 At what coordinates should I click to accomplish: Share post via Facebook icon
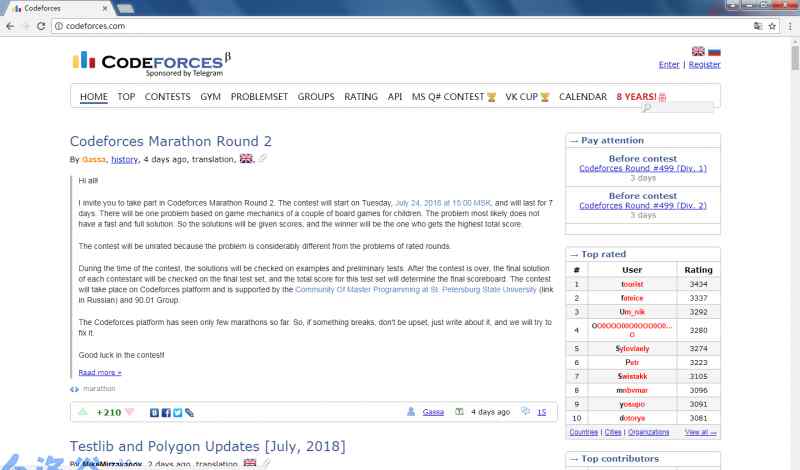(165, 412)
